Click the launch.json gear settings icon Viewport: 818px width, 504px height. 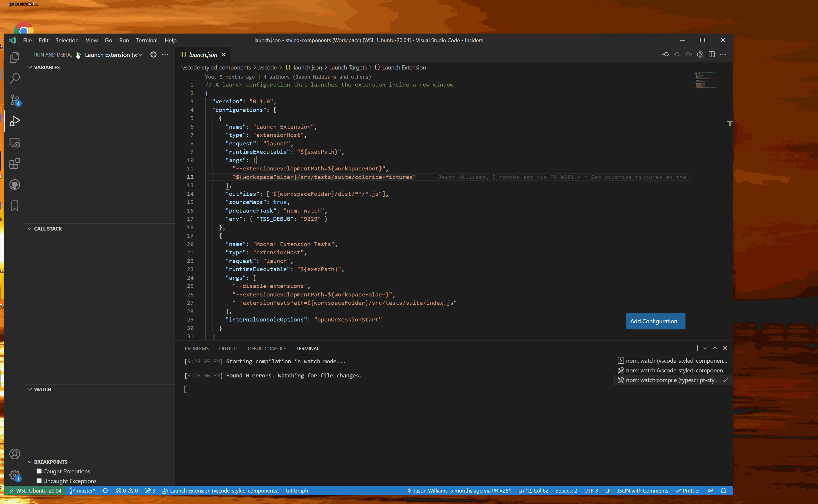tap(153, 54)
